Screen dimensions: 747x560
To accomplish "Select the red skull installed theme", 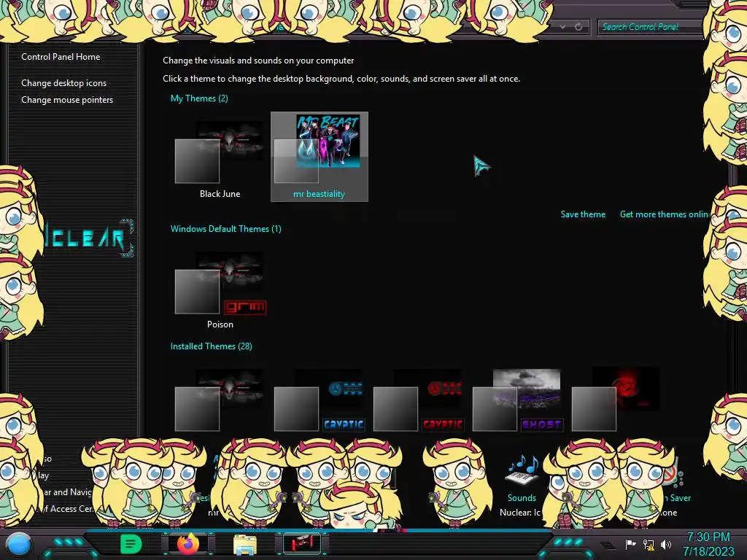I will coord(616,400).
